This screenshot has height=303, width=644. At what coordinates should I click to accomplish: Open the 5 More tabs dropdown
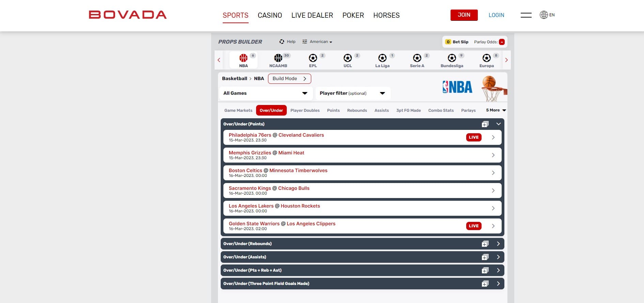(x=496, y=110)
